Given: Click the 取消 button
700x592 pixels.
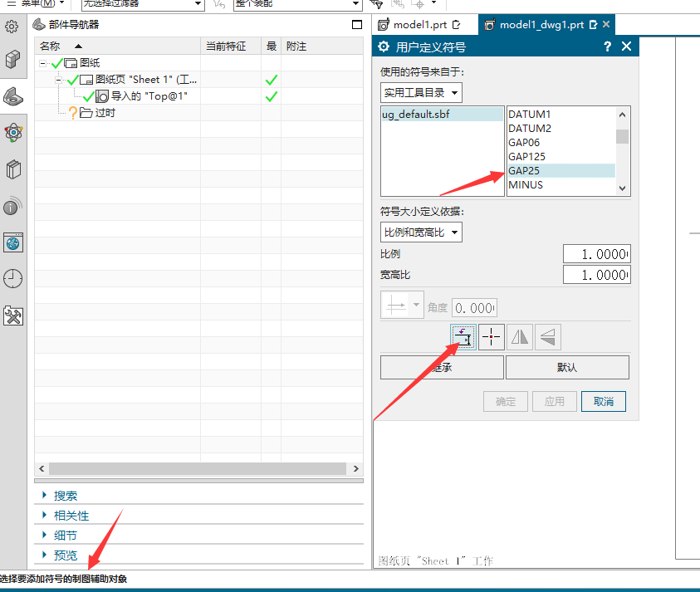Looking at the screenshot, I should [604, 401].
